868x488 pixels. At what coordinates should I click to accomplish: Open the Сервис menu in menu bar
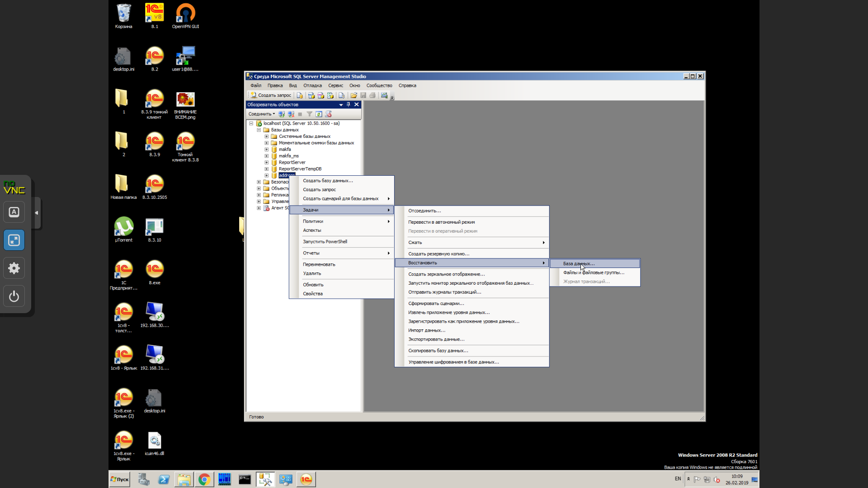[335, 85]
